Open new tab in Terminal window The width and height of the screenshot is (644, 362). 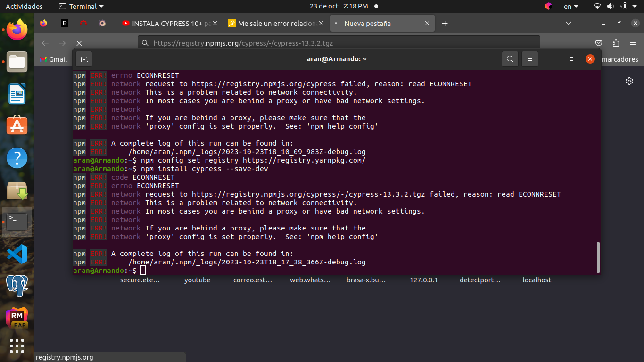pyautogui.click(x=84, y=59)
